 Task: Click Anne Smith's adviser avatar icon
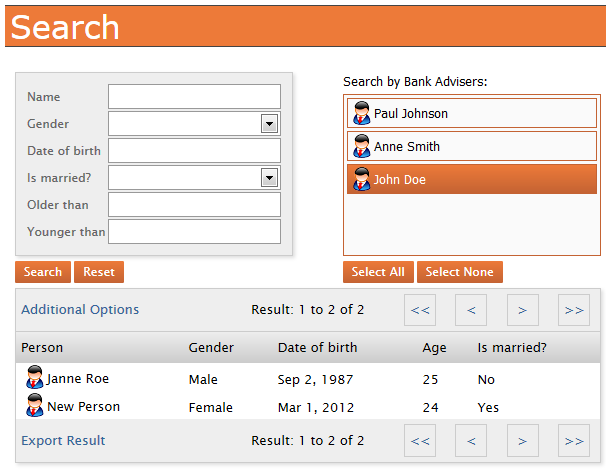[x=362, y=146]
